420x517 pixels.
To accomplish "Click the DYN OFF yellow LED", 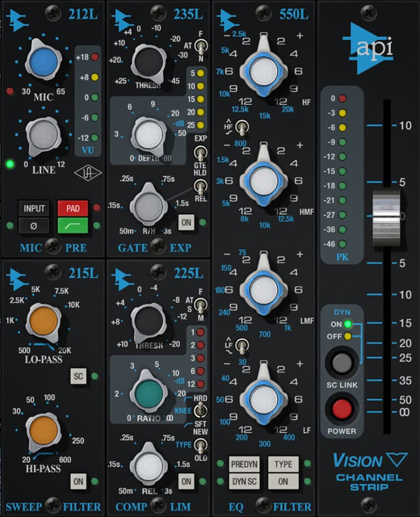I will point(348,337).
